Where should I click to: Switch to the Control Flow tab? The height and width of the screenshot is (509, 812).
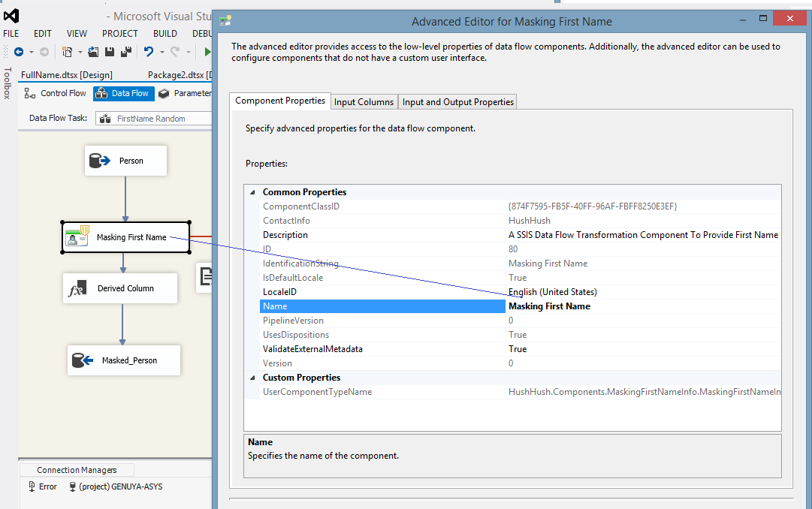point(56,93)
